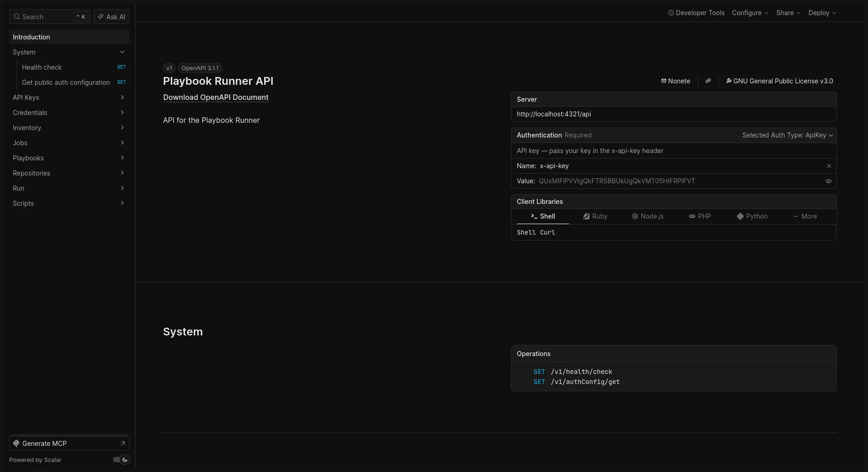Click GET badge beside Get public auth configuration
The width and height of the screenshot is (868, 472).
121,82
